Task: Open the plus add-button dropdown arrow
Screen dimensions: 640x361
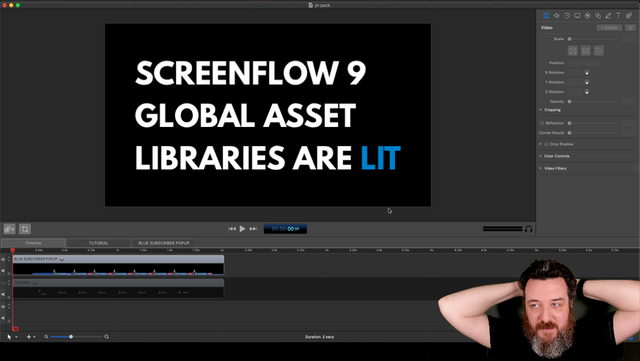Action: (34, 337)
